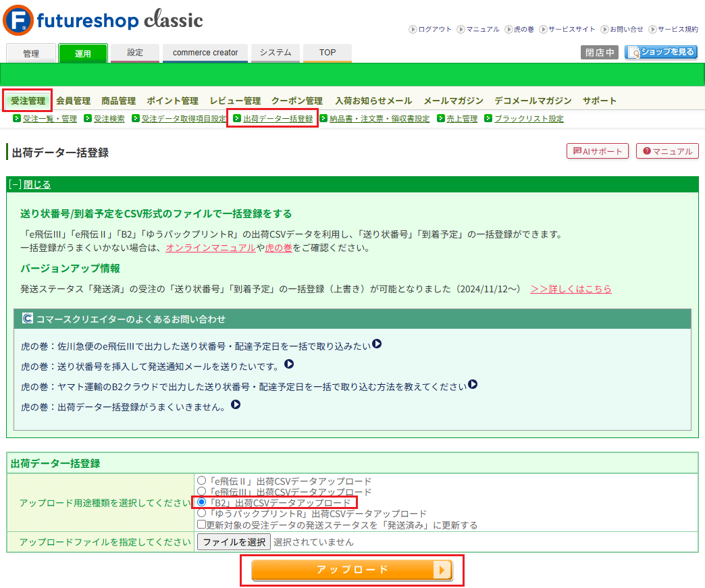Switch to the システム tab
Image resolution: width=705 pixels, height=588 pixels.
(276, 53)
